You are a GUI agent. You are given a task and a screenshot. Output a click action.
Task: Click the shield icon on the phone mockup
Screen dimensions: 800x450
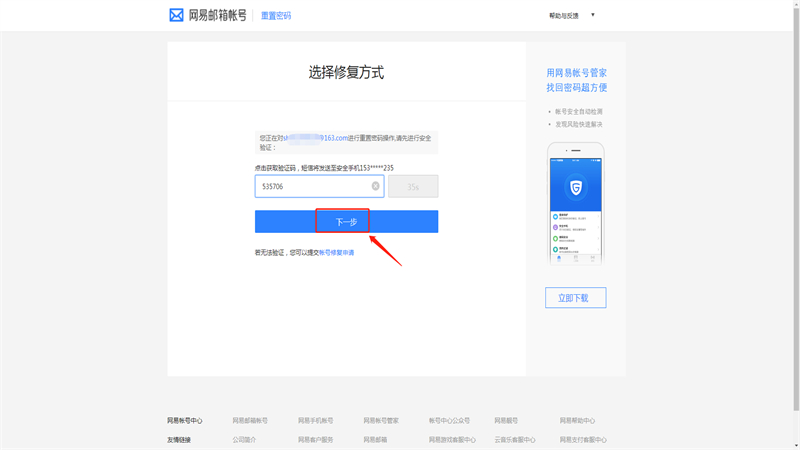(576, 187)
